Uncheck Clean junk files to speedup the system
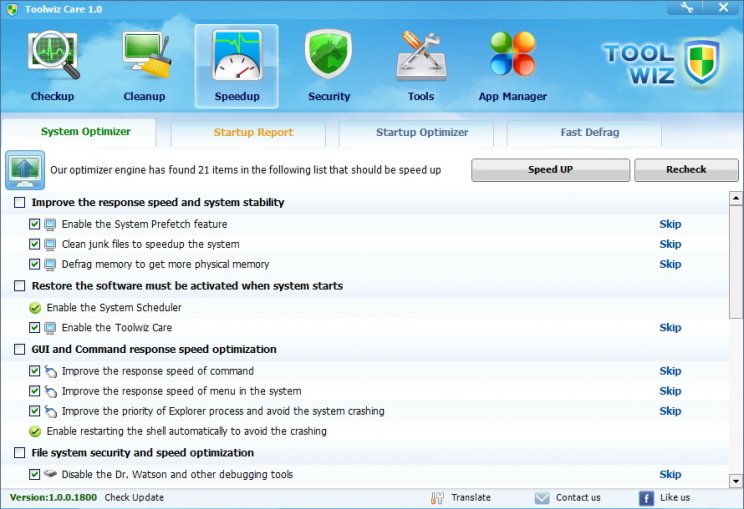The image size is (744, 509). click(x=34, y=244)
